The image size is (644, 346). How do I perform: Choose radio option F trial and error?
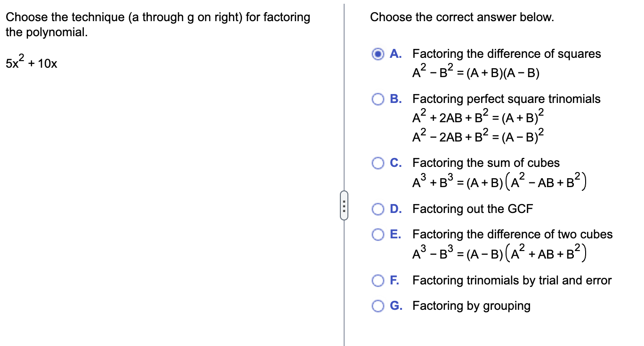coord(378,281)
